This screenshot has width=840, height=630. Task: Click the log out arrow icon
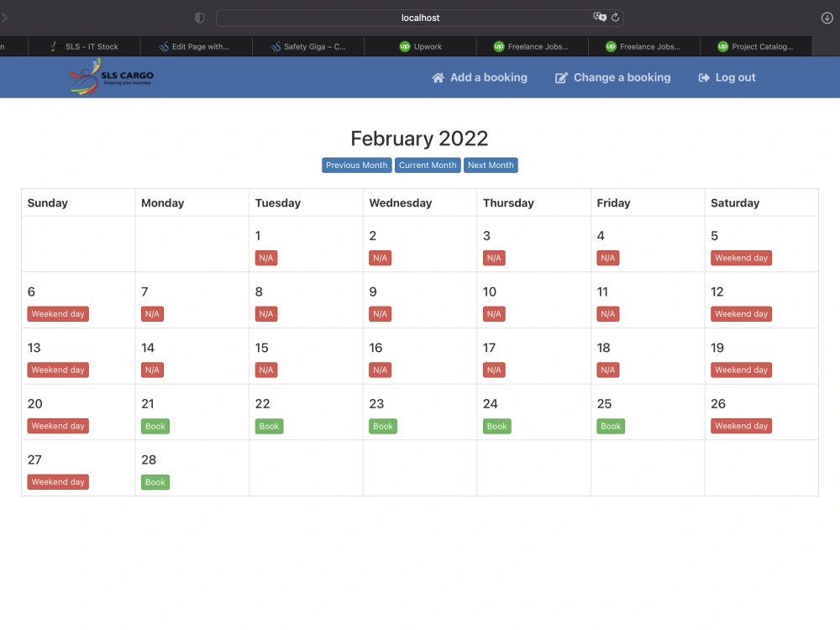coord(704,77)
